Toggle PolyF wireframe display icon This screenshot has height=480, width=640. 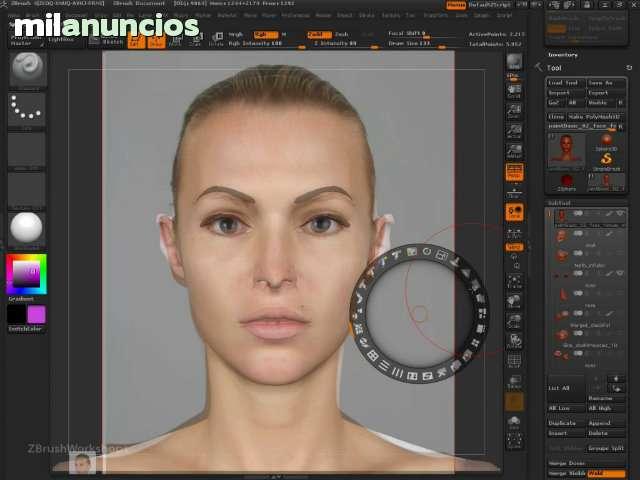514,361
